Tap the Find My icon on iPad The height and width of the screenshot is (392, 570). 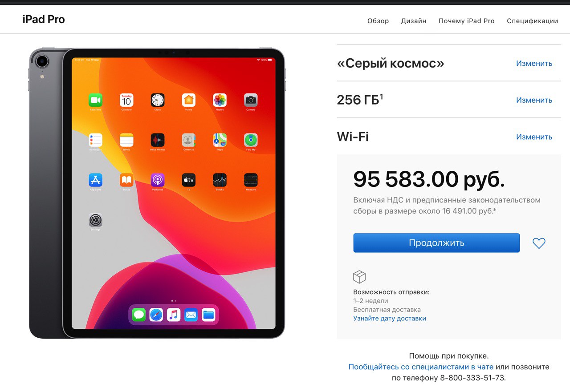point(251,140)
